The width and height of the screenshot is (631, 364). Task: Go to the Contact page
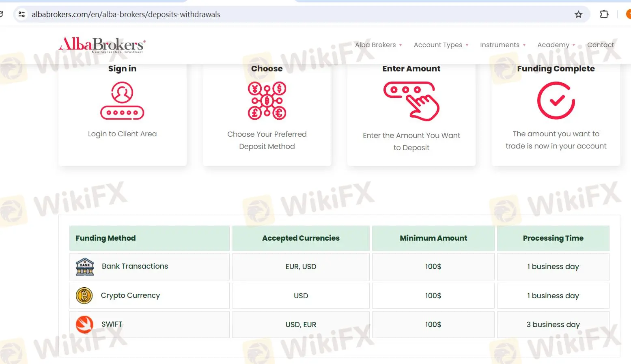(x=601, y=45)
